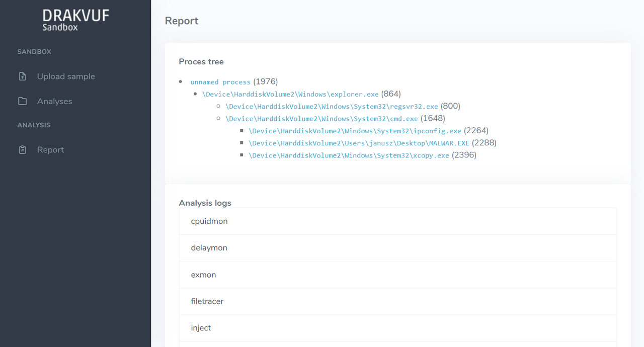Click the SANDBOX section label

coord(34,52)
